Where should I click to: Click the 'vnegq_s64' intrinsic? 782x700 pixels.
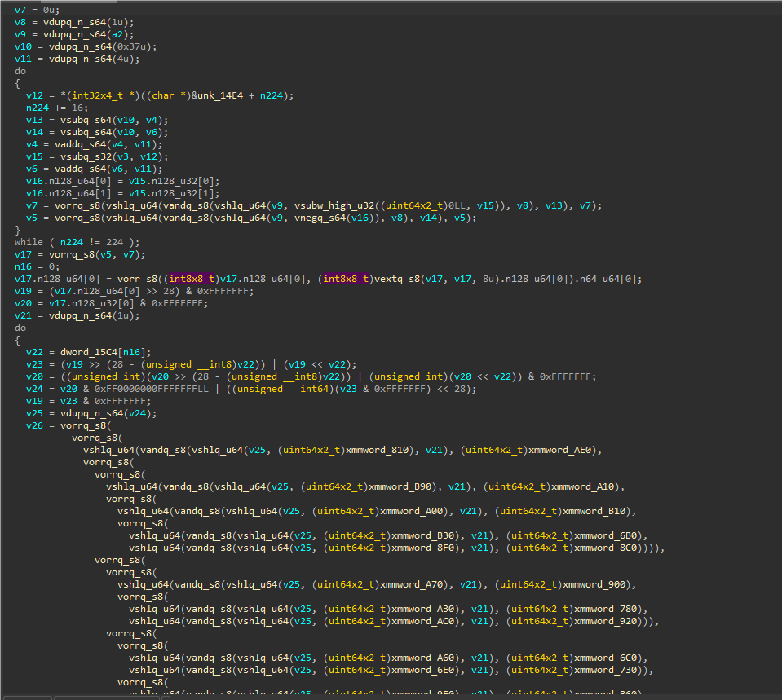(320, 218)
